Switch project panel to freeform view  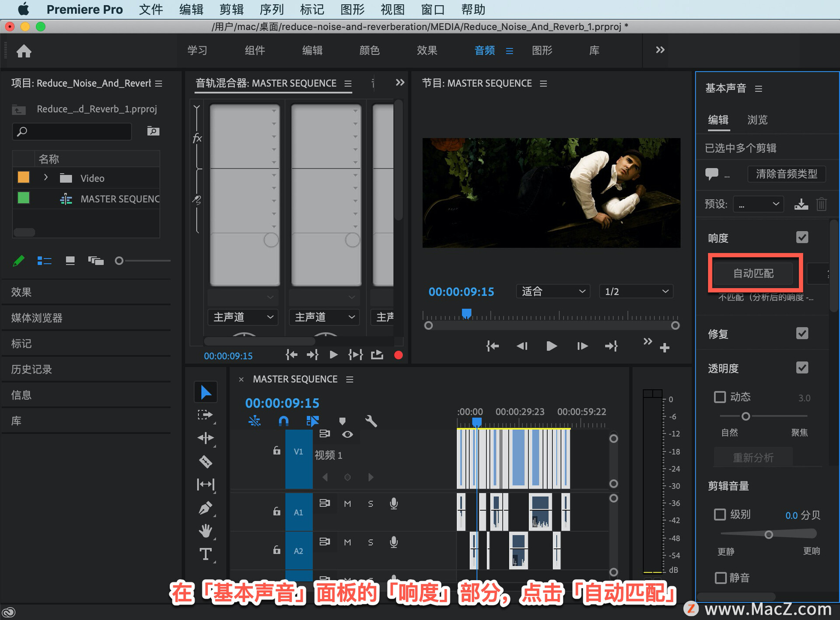(x=96, y=261)
